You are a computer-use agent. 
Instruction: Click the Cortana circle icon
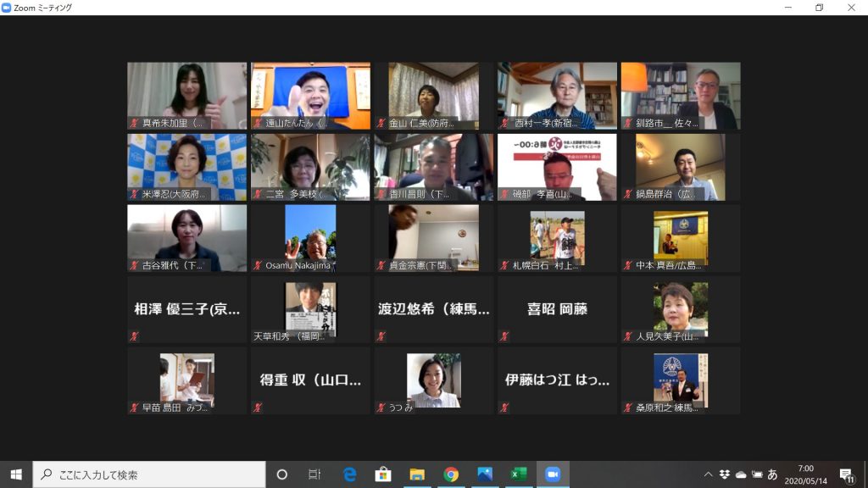282,474
